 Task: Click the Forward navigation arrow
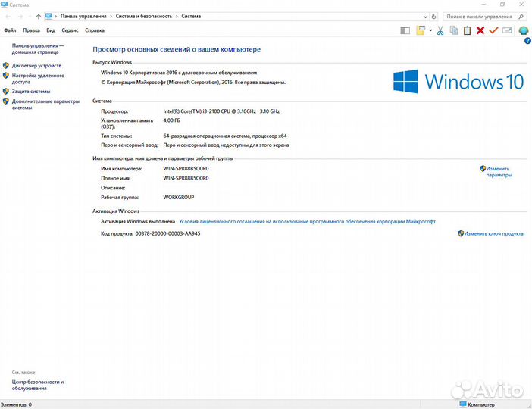pyautogui.click(x=20, y=16)
